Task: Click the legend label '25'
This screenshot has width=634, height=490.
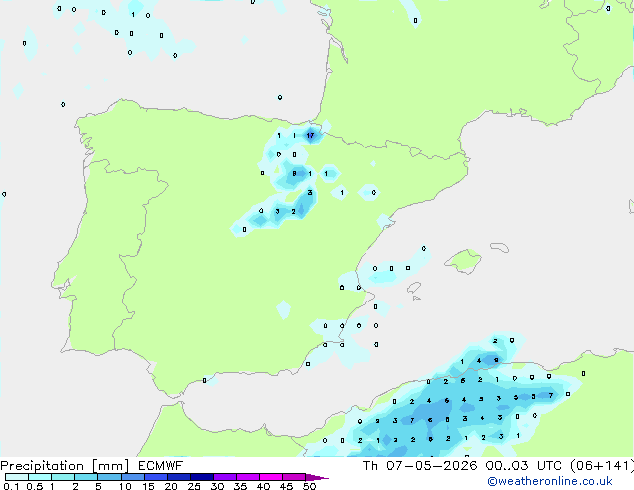Action: pyautogui.click(x=194, y=486)
